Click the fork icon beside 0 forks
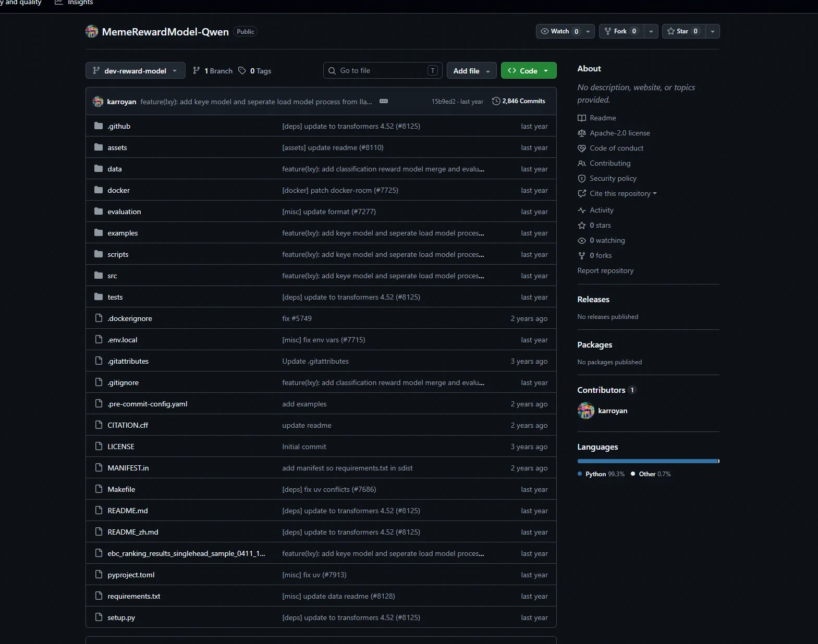The height and width of the screenshot is (644, 818). [x=582, y=256]
